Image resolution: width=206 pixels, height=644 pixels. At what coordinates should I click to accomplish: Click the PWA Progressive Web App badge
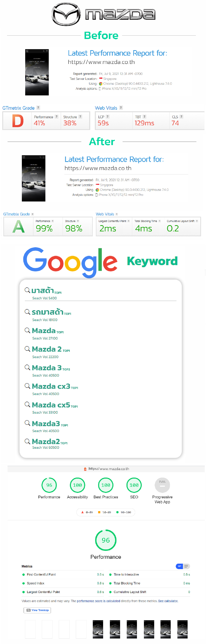coord(162,485)
